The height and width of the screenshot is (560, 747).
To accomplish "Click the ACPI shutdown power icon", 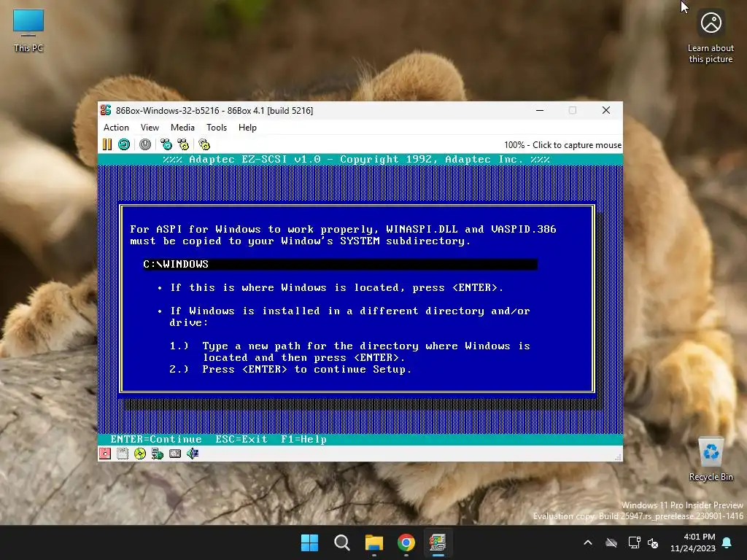I will [x=145, y=144].
